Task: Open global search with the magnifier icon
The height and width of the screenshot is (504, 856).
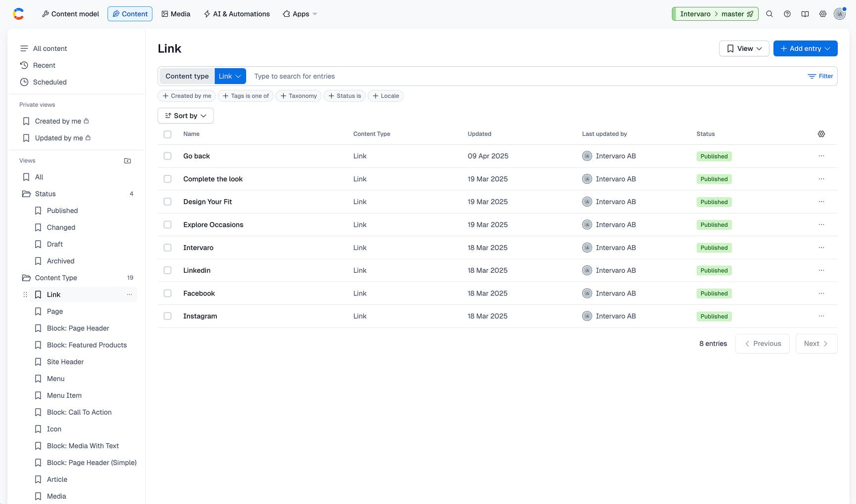Action: 769,13
